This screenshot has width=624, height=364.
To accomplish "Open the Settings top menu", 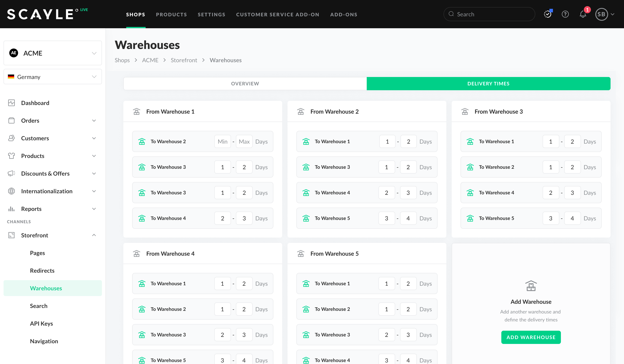I will 211,14.
